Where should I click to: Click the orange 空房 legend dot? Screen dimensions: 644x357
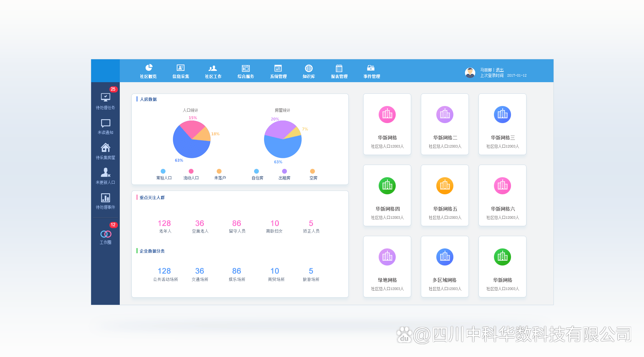(x=312, y=171)
